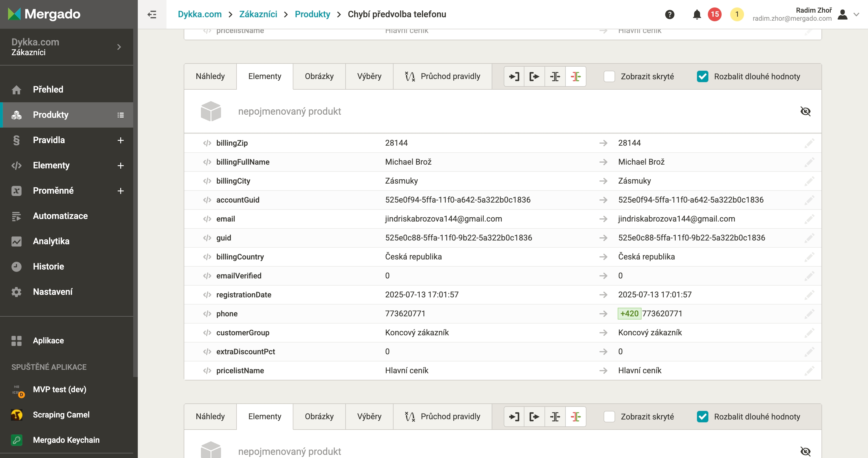Collapse the sidebar with the menu toggle icon
Viewport: 868px width, 458px height.
coord(152,14)
